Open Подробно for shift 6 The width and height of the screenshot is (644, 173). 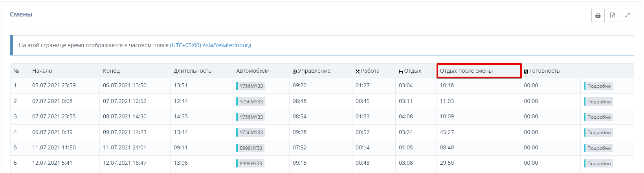click(598, 164)
